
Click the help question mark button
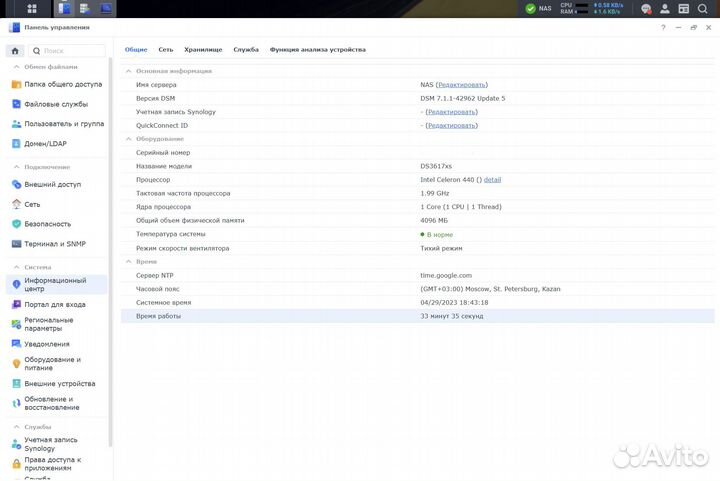pos(663,28)
